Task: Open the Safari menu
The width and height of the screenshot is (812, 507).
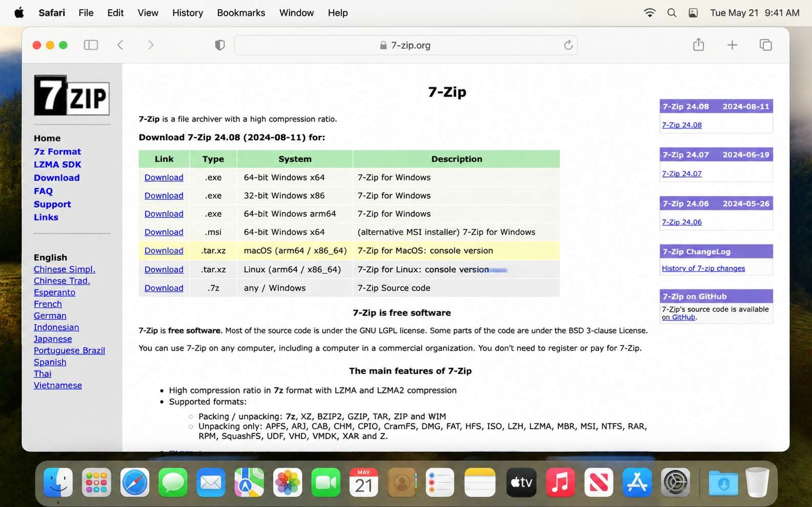Action: pyautogui.click(x=52, y=13)
